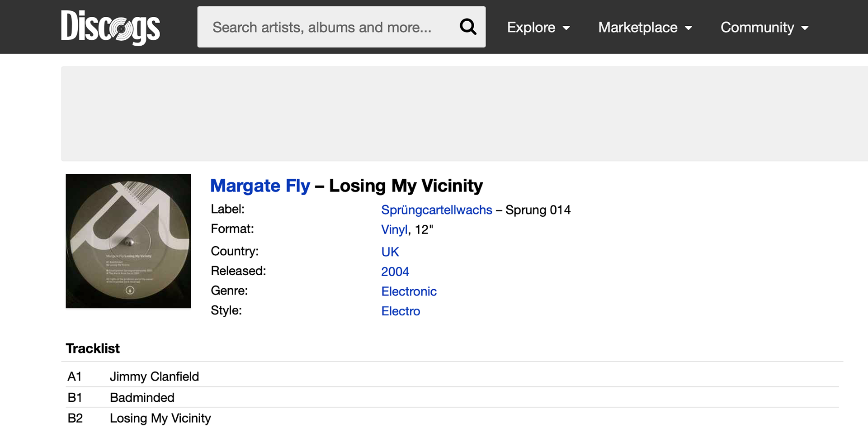The image size is (868, 448).
Task: Expand the Marketplace dropdown menu
Action: [x=645, y=28]
